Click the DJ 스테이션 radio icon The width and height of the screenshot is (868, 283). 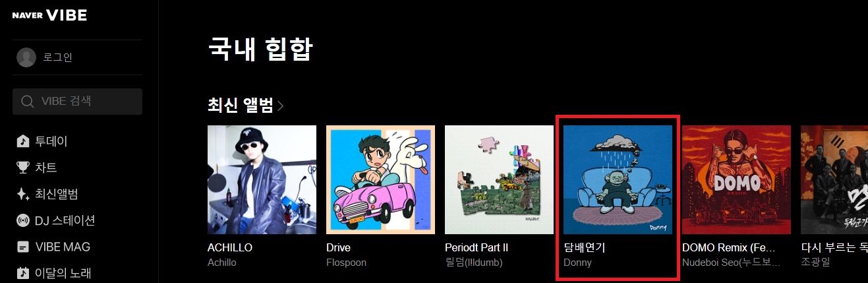(23, 220)
